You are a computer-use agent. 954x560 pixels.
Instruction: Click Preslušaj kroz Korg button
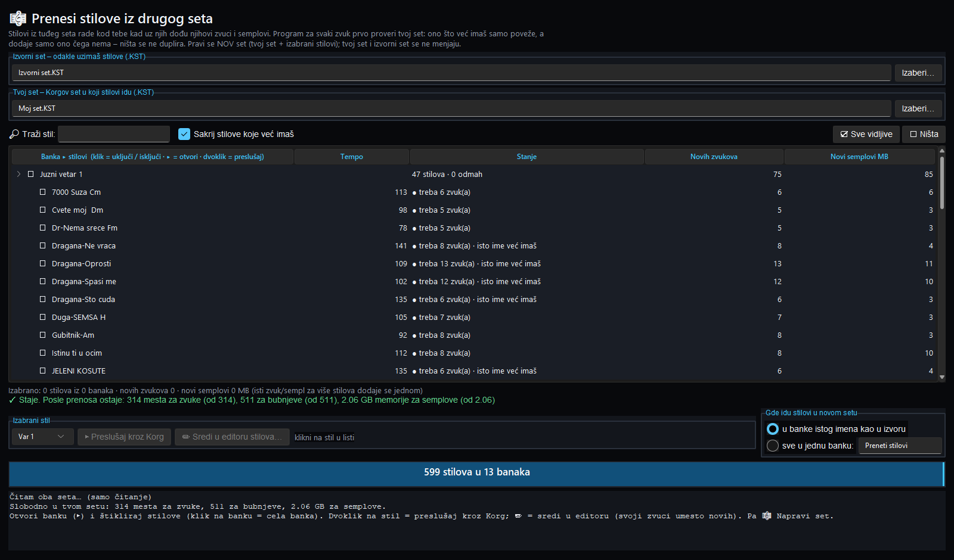coord(125,437)
